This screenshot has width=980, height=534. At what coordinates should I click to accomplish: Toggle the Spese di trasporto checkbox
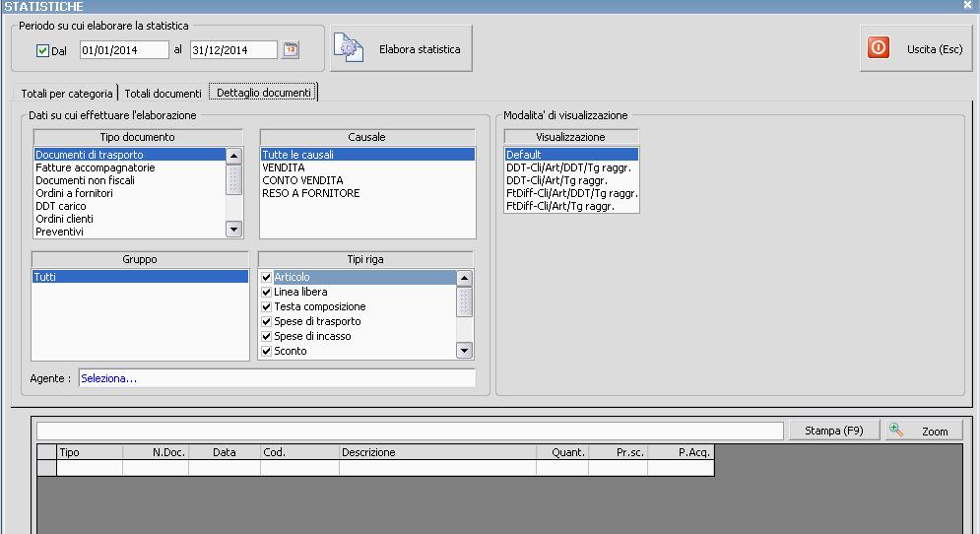click(266, 321)
